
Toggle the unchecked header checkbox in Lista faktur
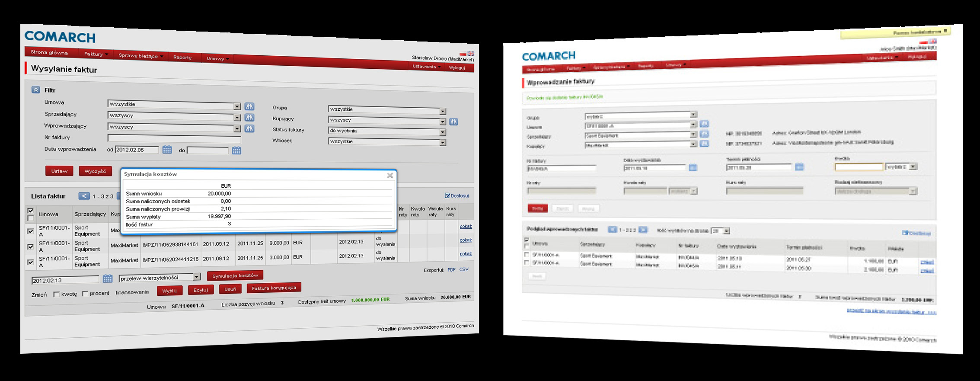point(31,218)
